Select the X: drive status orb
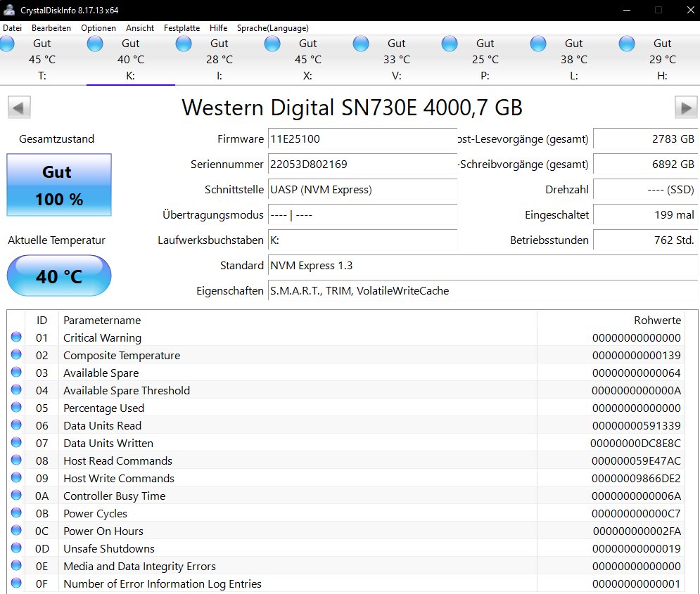This screenshot has height=594, width=700. [272, 44]
